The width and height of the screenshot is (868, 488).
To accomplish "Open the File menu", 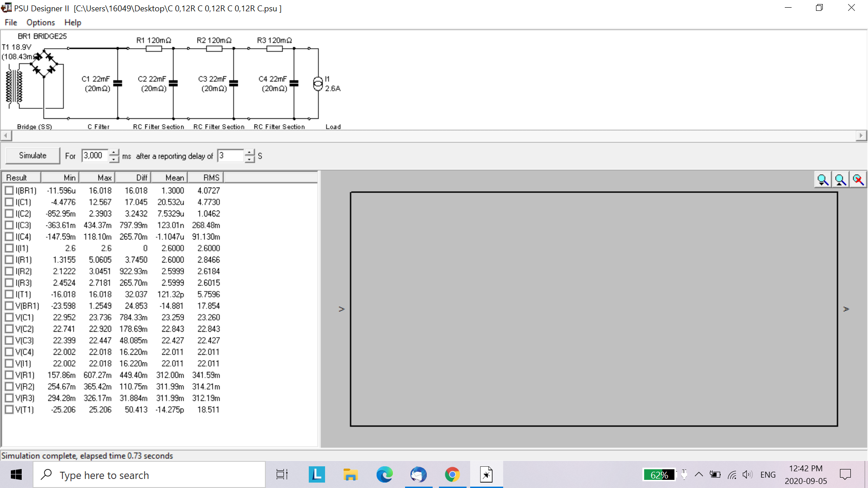I will pyautogui.click(x=11, y=23).
